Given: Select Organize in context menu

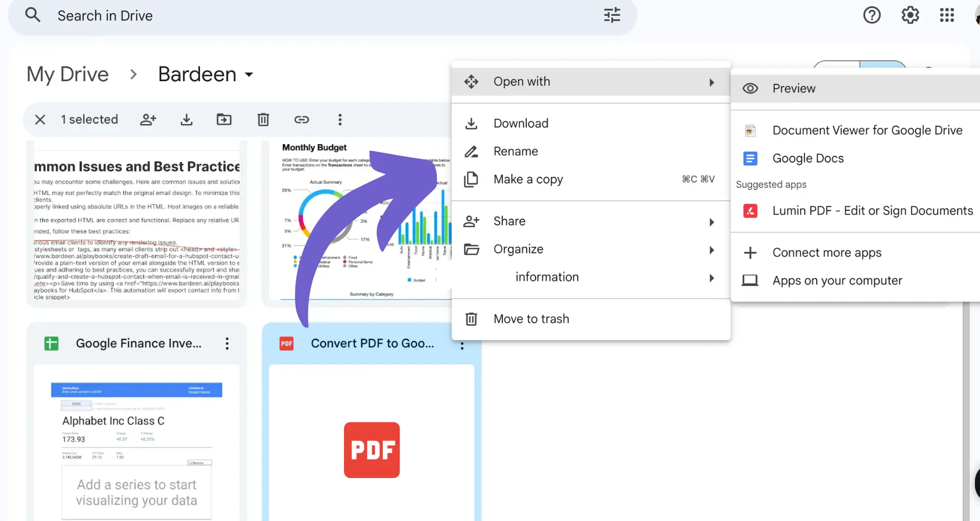Looking at the screenshot, I should click(591, 249).
